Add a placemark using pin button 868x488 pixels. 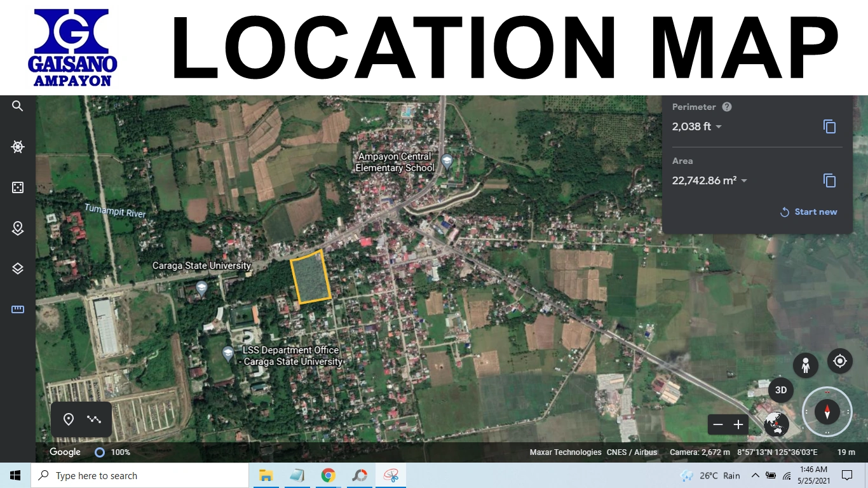tap(69, 419)
